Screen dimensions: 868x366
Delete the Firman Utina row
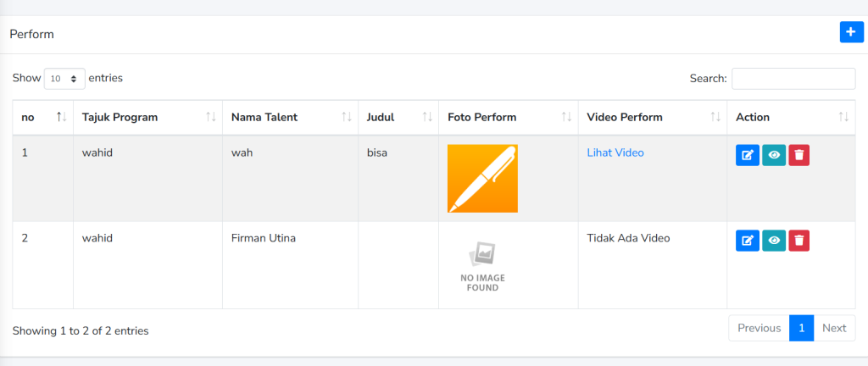coord(798,241)
